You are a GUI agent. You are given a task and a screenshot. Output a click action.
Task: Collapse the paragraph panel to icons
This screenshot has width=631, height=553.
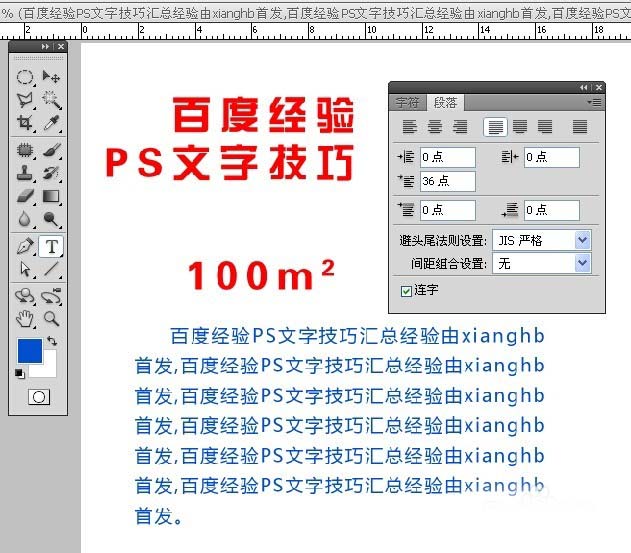584,87
